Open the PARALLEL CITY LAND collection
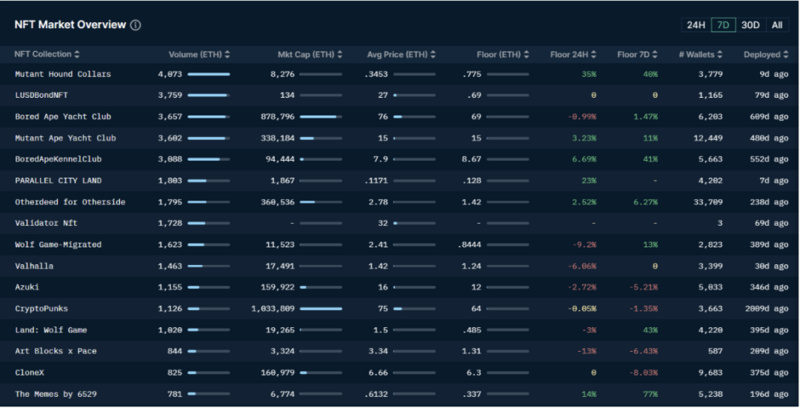The height and width of the screenshot is (408, 800). (x=58, y=181)
